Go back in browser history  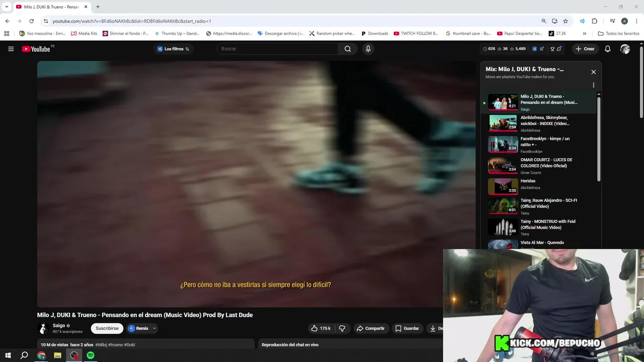(7, 21)
